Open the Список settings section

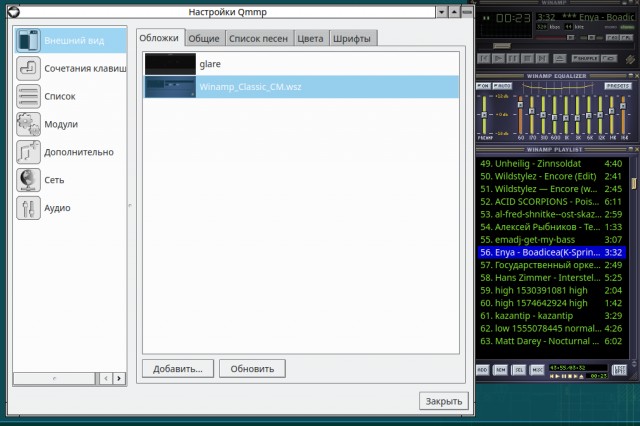70,96
